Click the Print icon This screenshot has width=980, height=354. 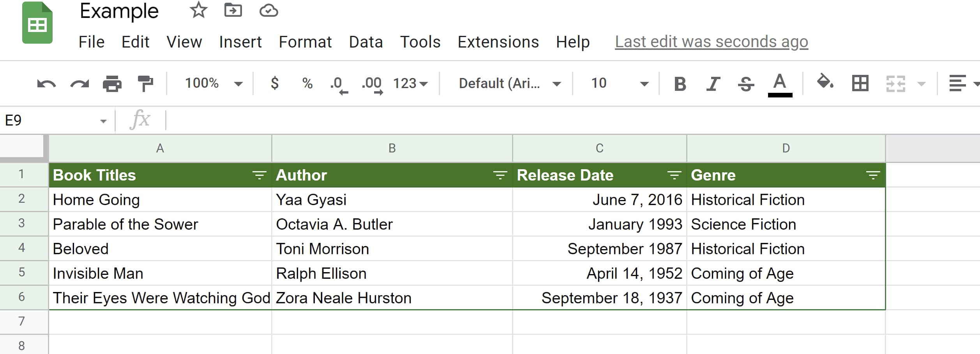click(112, 83)
